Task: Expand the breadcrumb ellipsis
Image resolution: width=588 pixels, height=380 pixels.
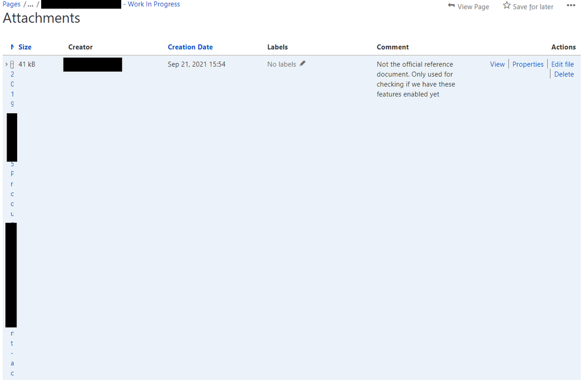Action: (31, 5)
